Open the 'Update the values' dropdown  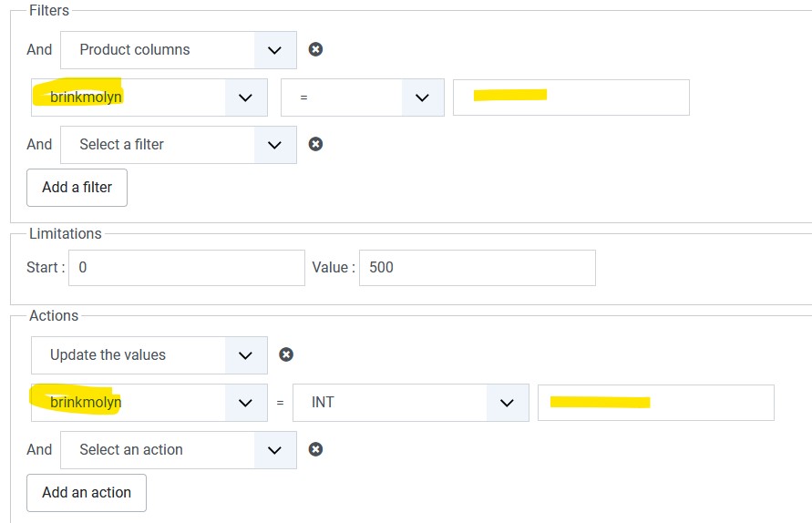pyautogui.click(x=149, y=355)
